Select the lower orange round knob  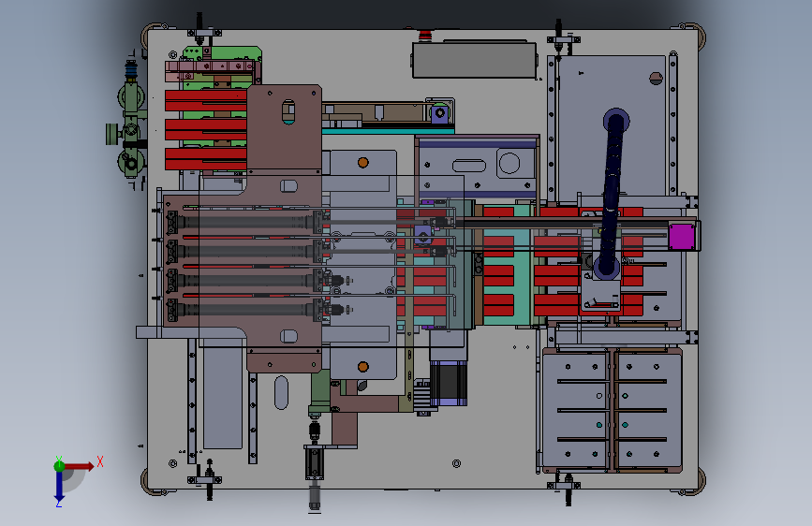(363, 367)
